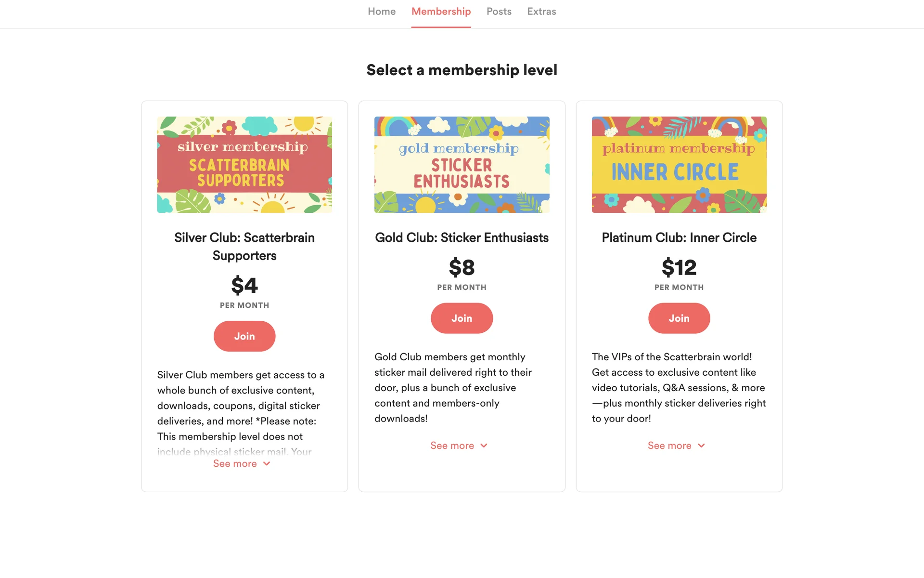Join the Gold Club membership
The height and width of the screenshot is (578, 924).
point(462,318)
